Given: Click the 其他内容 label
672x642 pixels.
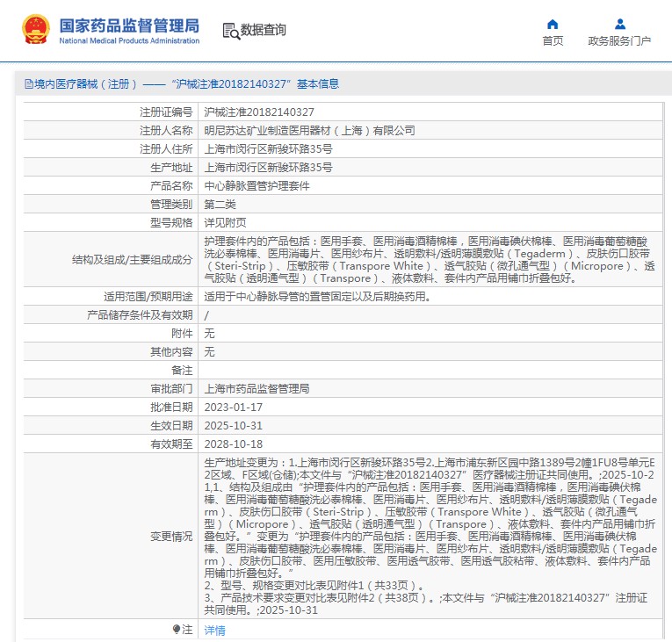Looking at the screenshot, I should point(171,352).
